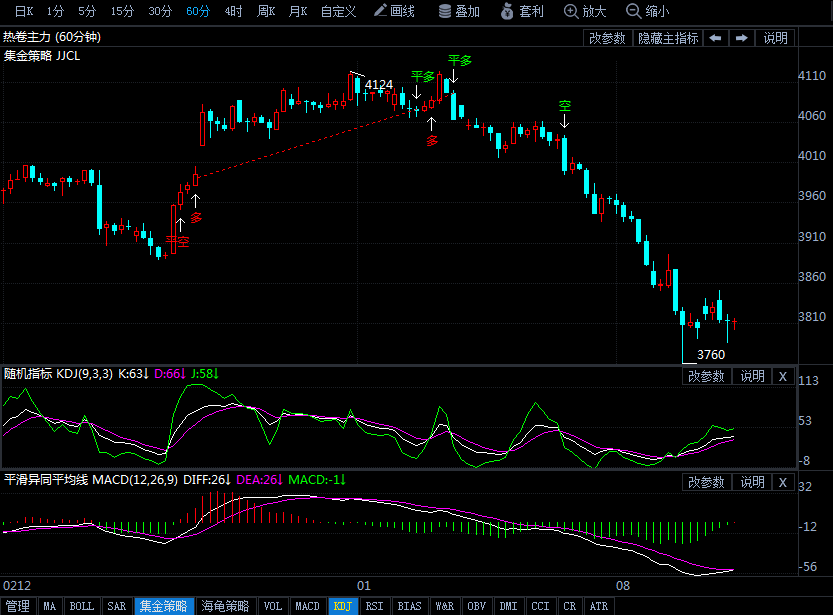Select the VOL indicator tab
Screen dimensions: 833x615
[273, 606]
